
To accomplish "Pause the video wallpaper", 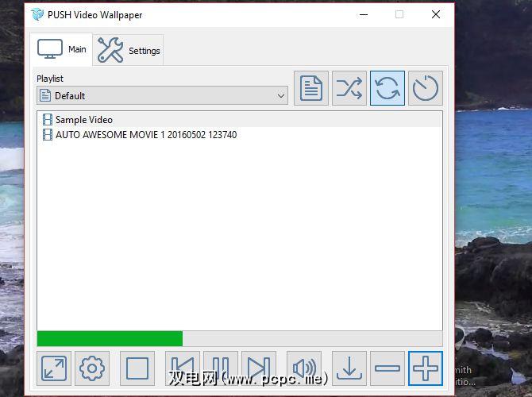I will [221, 368].
